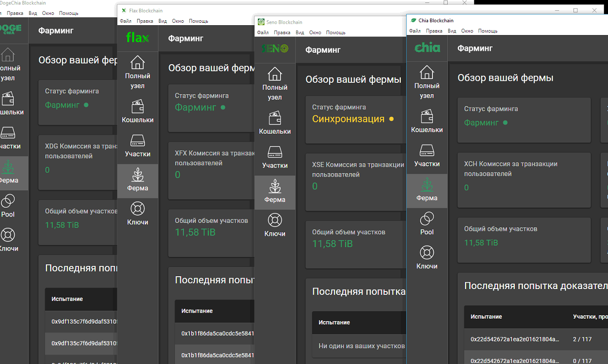Open Окно menu in Seno Blockchain window

315,33
